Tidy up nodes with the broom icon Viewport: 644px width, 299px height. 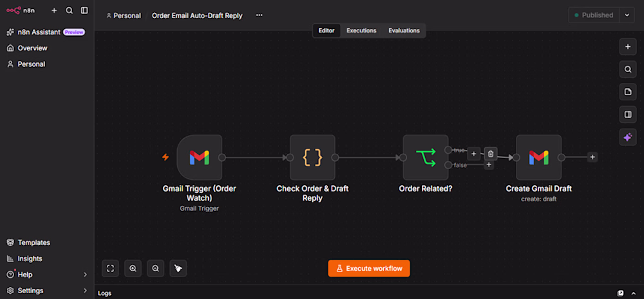[178, 269]
